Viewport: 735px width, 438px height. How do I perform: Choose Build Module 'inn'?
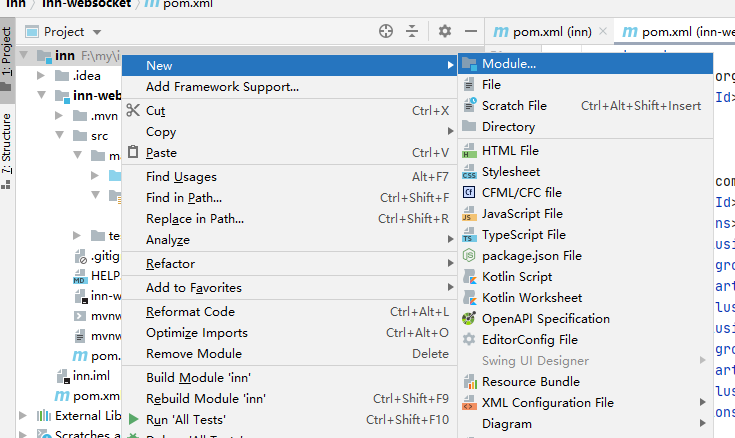pos(289,378)
